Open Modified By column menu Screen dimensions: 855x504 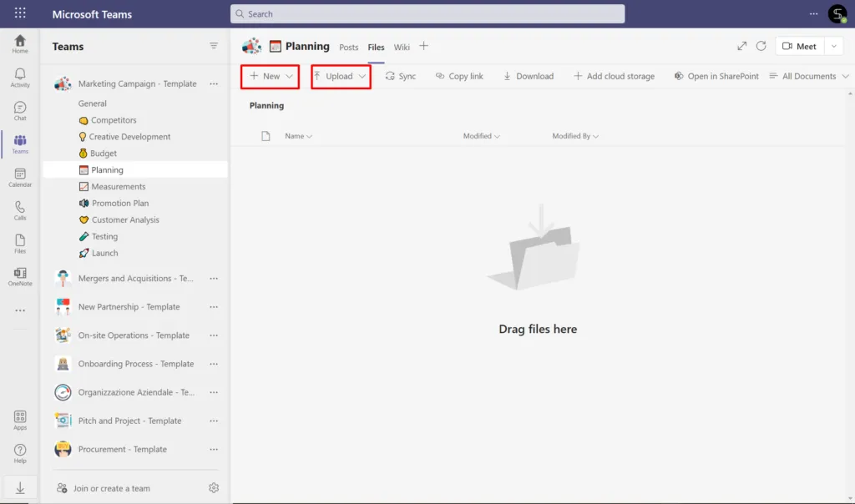point(575,136)
